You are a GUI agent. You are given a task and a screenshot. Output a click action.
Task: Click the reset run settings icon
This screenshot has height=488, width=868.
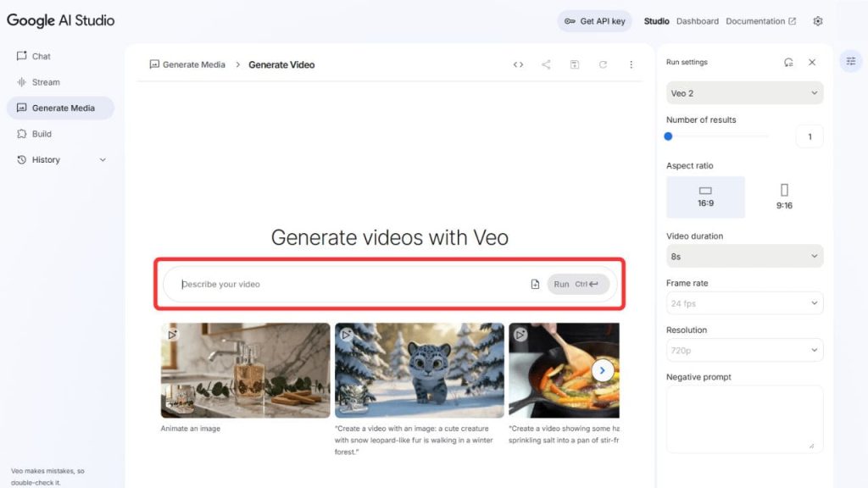click(x=788, y=62)
